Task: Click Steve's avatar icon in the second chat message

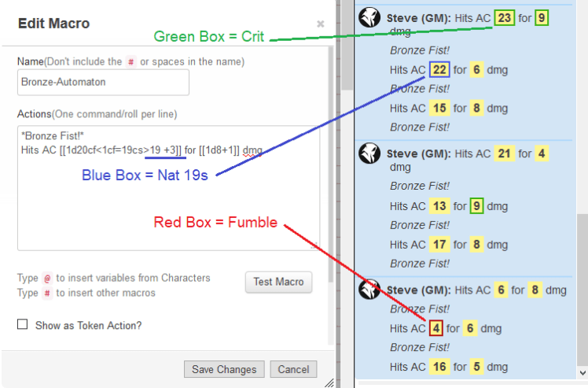Action: pos(369,153)
